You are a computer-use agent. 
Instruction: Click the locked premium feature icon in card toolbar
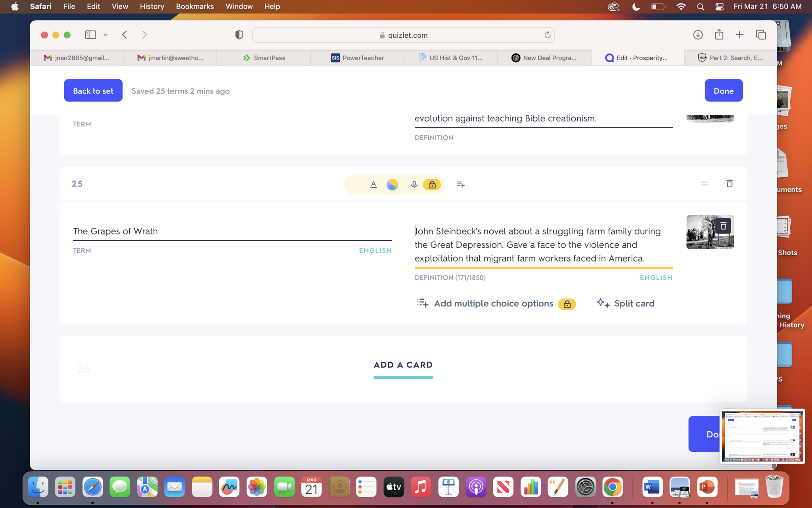[432, 184]
